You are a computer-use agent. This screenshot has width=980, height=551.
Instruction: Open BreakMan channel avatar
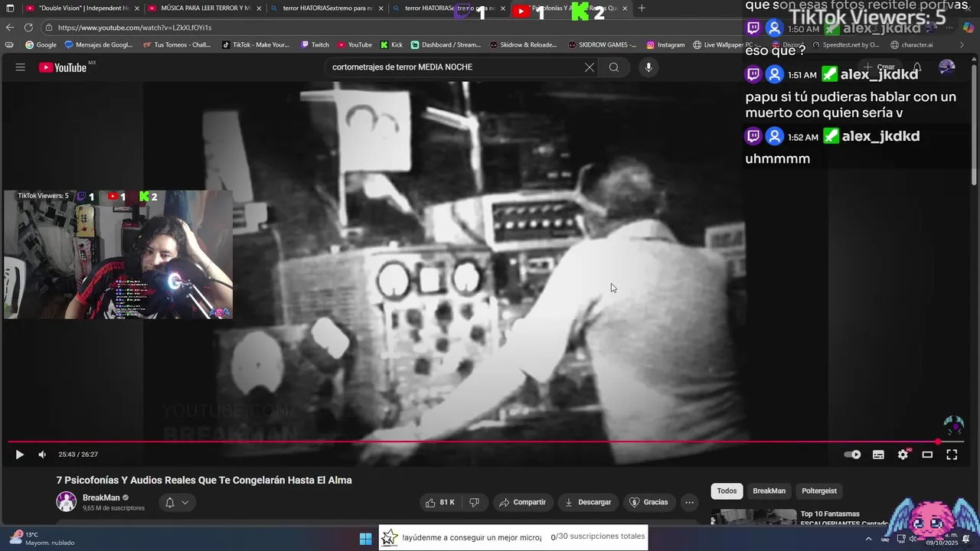point(67,502)
